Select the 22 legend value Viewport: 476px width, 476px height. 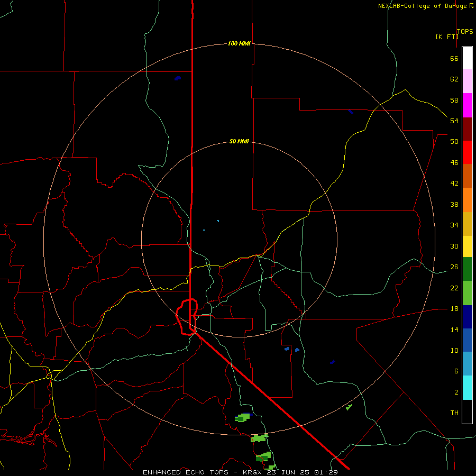click(454, 288)
